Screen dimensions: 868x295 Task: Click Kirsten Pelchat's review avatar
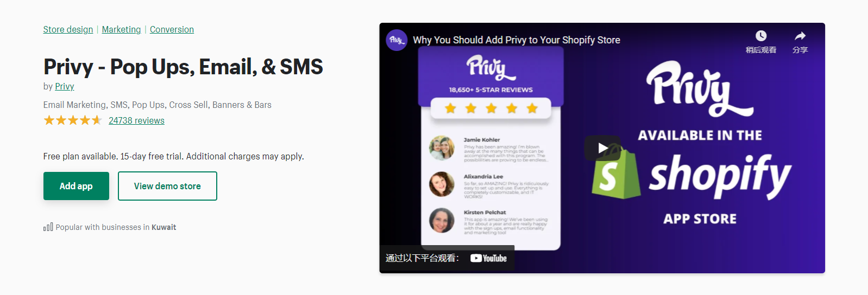point(442,220)
